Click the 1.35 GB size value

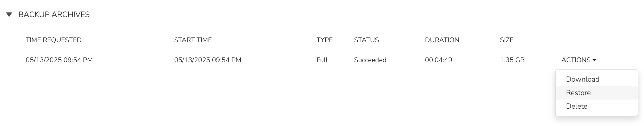point(512,60)
